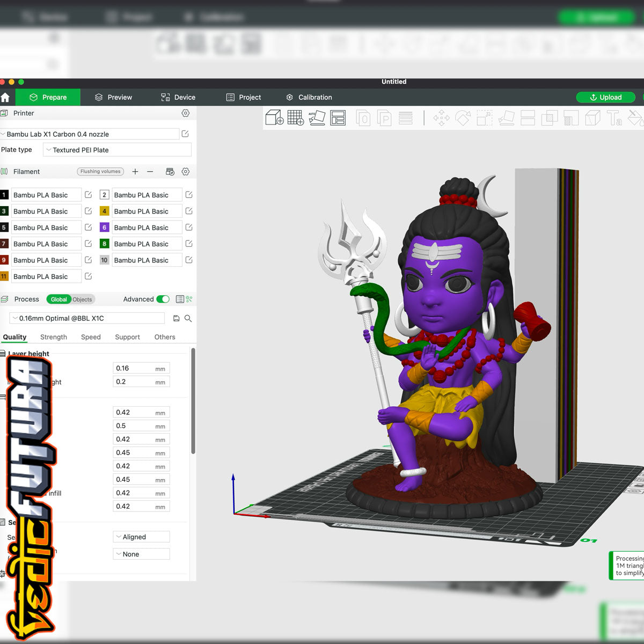The height and width of the screenshot is (644, 644).
Task: Remove last filament with minus icon
Action: (150, 172)
